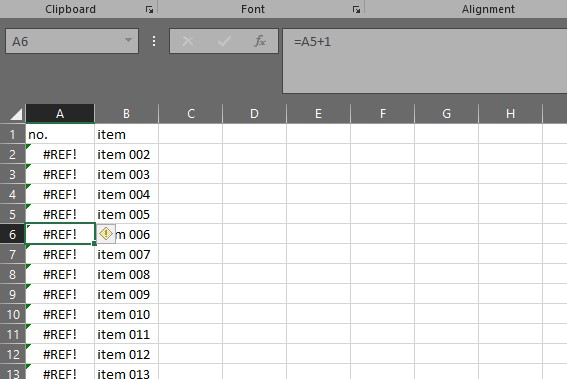Select column H header
Viewport: 567px width, 379px height.
pos(510,114)
